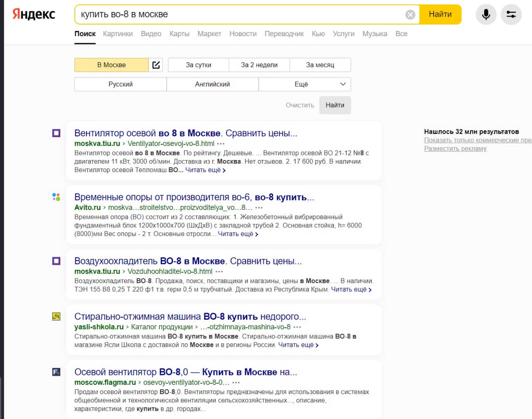Open the Музыка tab
The width and height of the screenshot is (532, 419).
point(375,34)
